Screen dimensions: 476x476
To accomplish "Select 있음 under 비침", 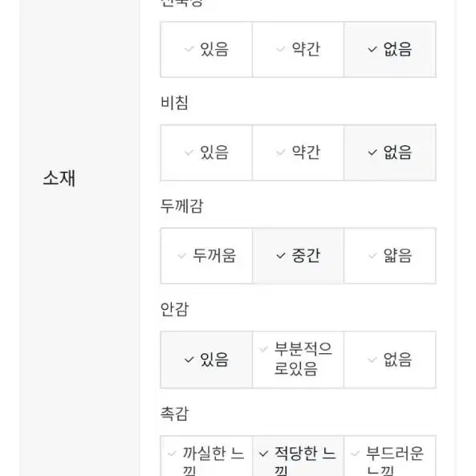I will (x=206, y=153).
